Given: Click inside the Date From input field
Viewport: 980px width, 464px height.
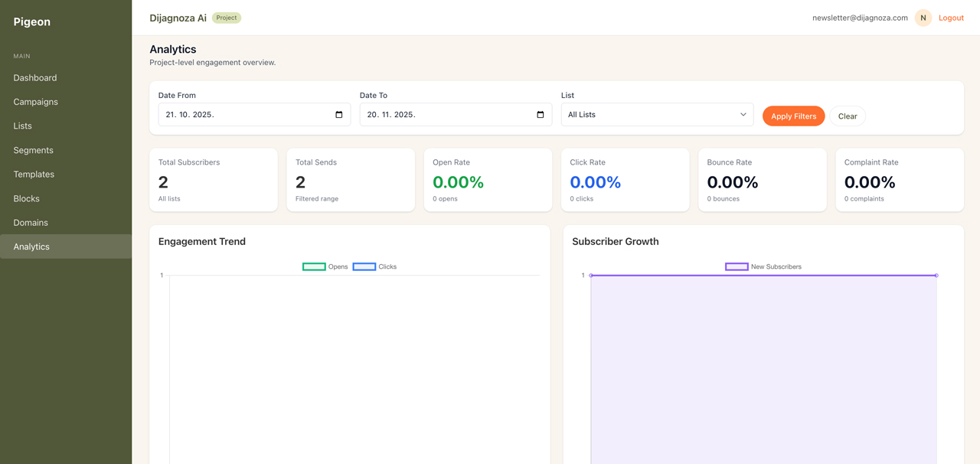Looking at the screenshot, I should pos(245,114).
